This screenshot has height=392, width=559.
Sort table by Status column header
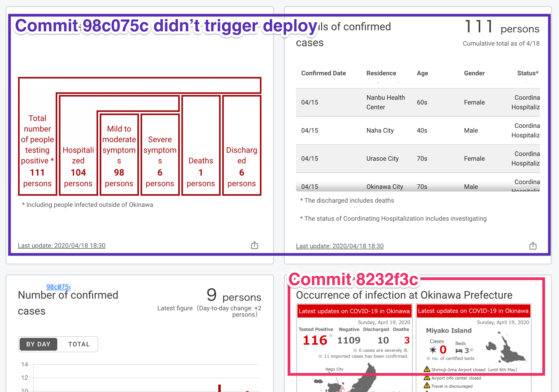tap(527, 73)
